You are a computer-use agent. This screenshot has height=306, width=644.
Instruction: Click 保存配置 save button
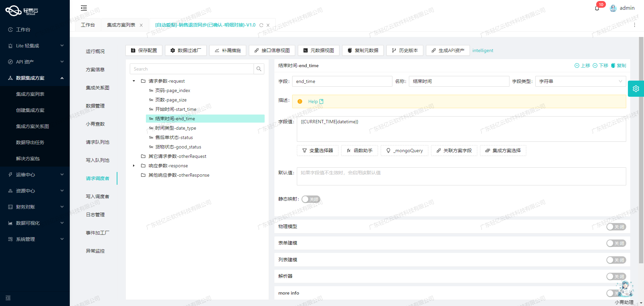144,50
